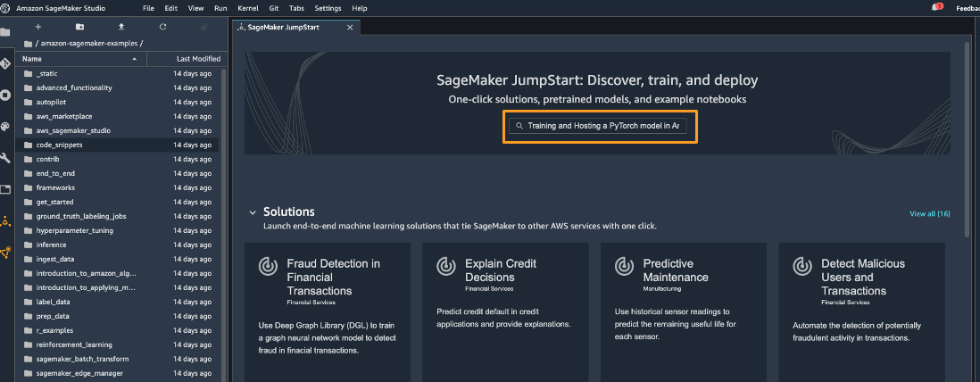Click the Upload Files arrow icon

121,27
